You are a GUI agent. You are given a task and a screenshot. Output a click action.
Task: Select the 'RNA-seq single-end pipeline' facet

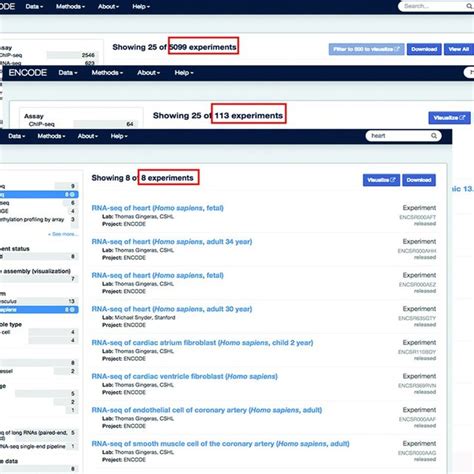(x=39, y=446)
